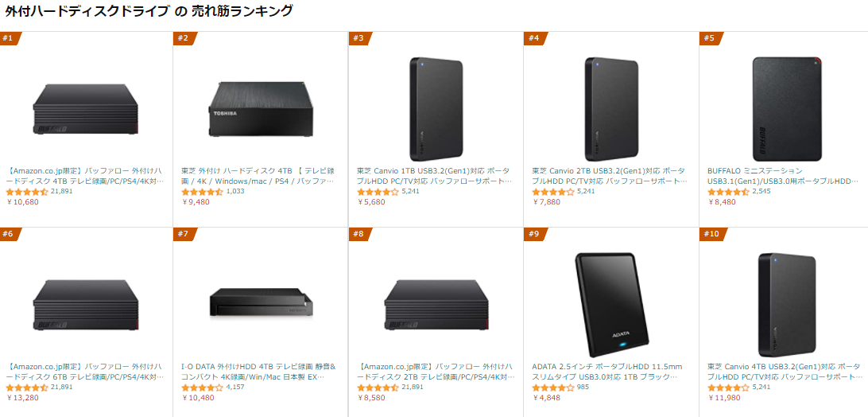
Task: Click the star rating of the ¥5,680 Canvio
Action: point(378,192)
